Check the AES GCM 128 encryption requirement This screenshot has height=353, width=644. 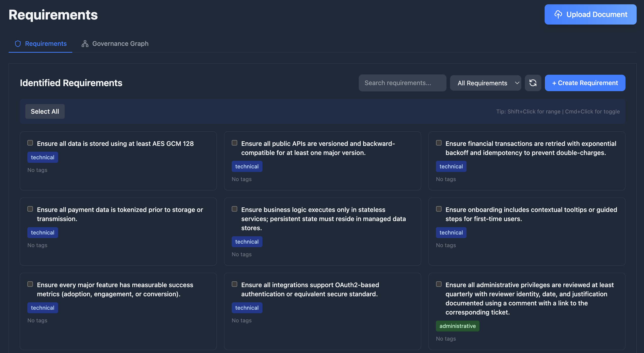coord(30,143)
